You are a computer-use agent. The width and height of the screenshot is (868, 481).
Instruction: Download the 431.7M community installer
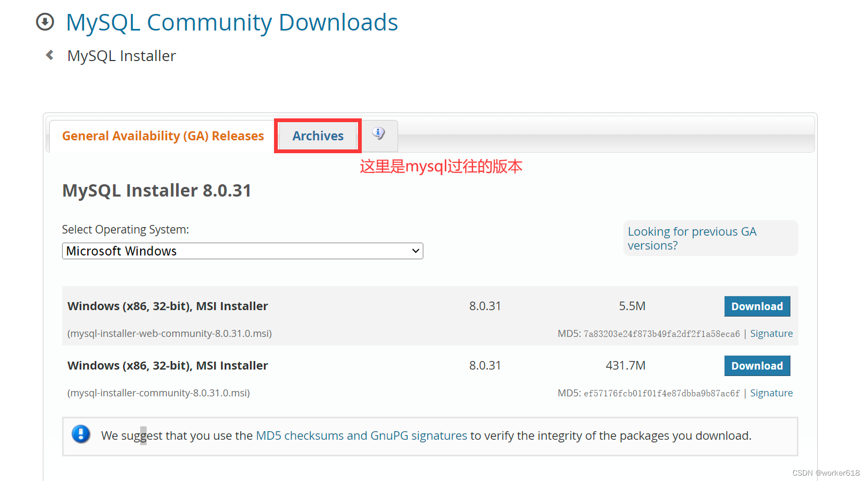click(x=757, y=366)
